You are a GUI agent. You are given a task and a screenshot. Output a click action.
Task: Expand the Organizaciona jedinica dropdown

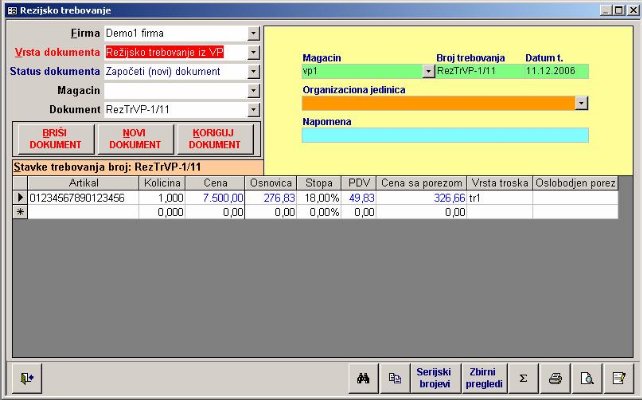(582, 103)
